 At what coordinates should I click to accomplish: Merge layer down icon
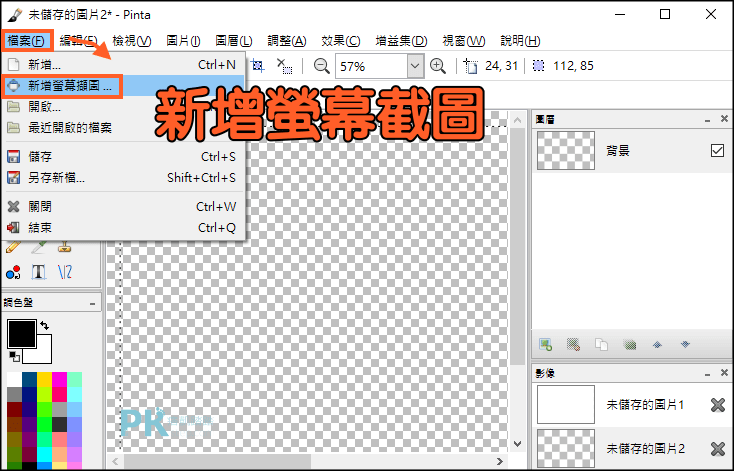(630, 345)
